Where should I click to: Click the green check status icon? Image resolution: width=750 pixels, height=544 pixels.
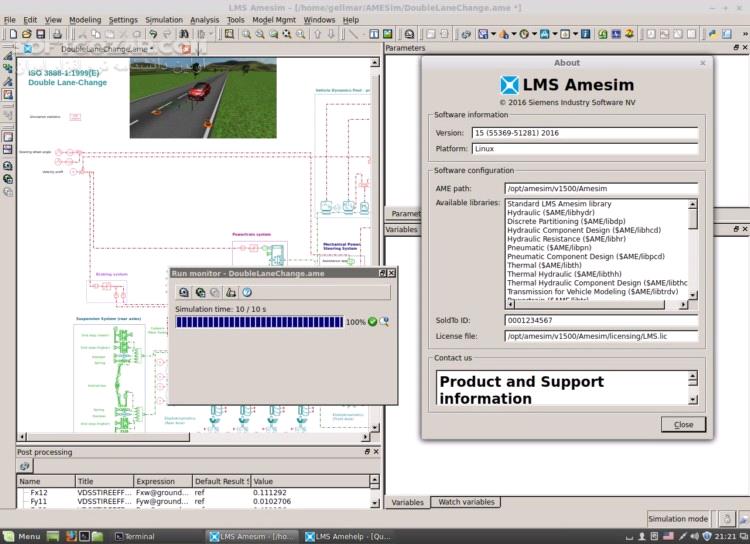pos(373,322)
